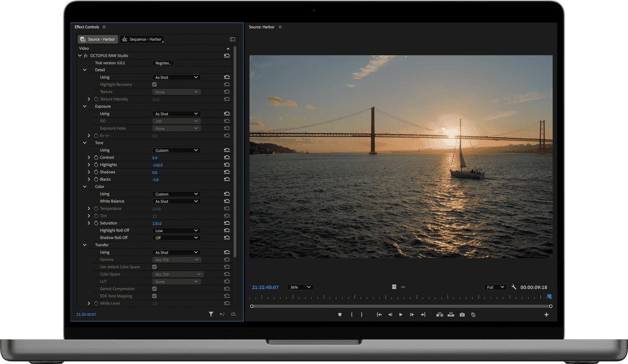
Task: Collapse the Tone section in Effect Controls
Action: tap(85, 142)
